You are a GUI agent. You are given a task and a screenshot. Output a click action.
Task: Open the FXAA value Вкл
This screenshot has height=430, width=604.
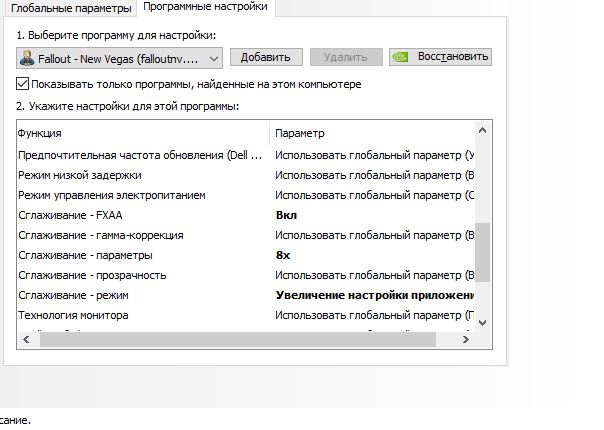(287, 215)
